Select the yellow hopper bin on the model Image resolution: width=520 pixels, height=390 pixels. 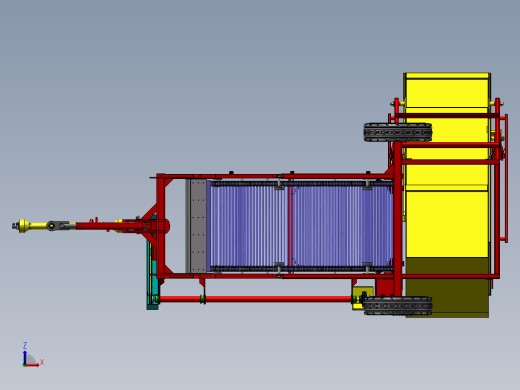point(447,165)
